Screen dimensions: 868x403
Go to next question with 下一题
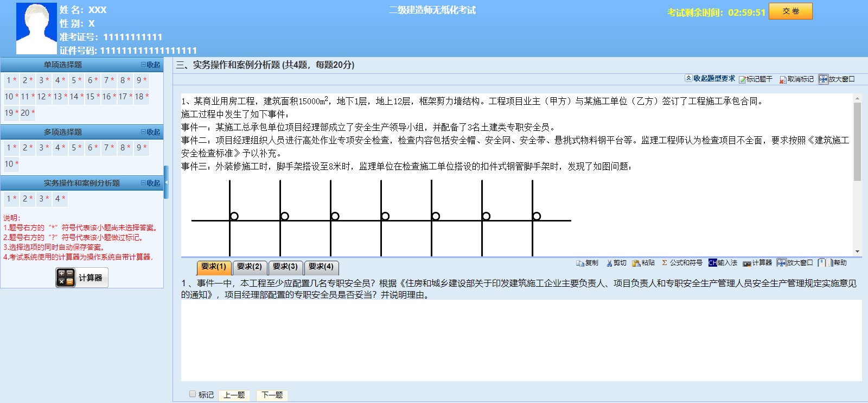coord(272,395)
